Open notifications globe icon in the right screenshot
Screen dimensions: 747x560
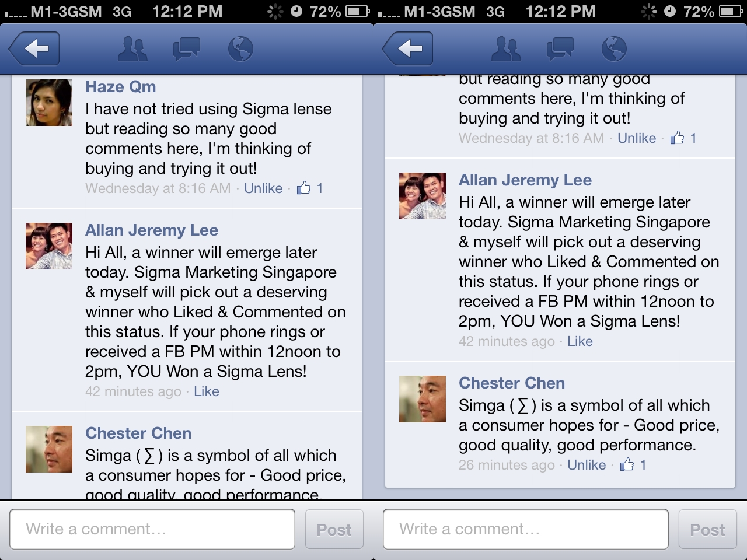[613, 49]
